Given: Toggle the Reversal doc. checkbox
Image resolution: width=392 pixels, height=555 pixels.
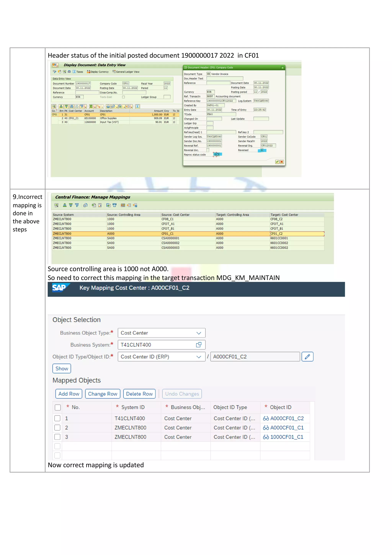Looking at the screenshot, I should point(208,150).
